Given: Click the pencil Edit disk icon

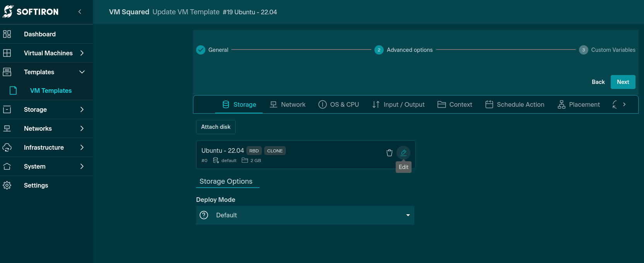Looking at the screenshot, I should tap(403, 152).
